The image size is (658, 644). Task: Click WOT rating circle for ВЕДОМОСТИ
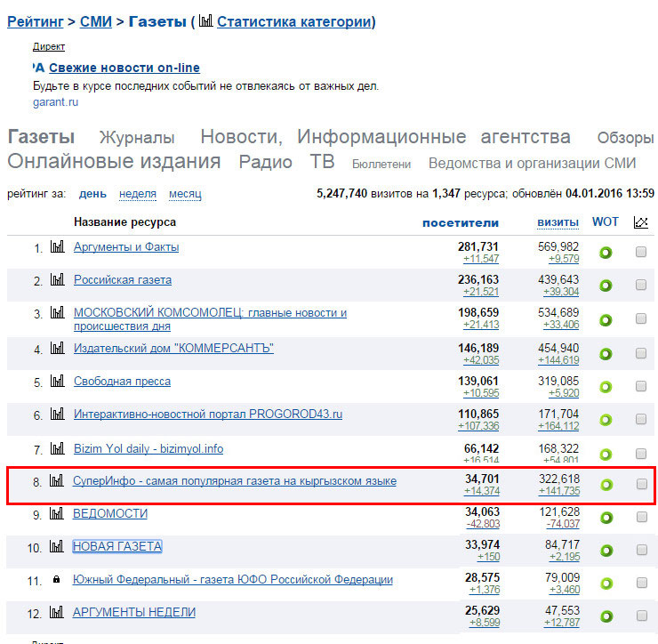point(606,518)
